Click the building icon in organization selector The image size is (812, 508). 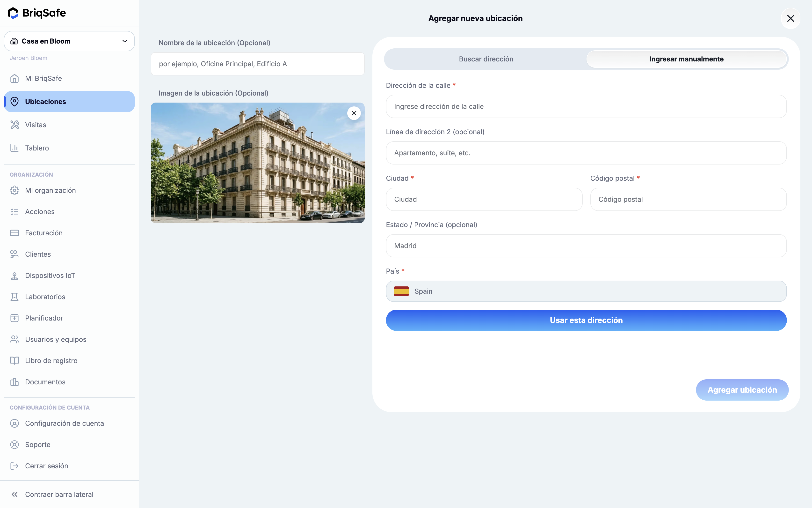[x=14, y=41]
